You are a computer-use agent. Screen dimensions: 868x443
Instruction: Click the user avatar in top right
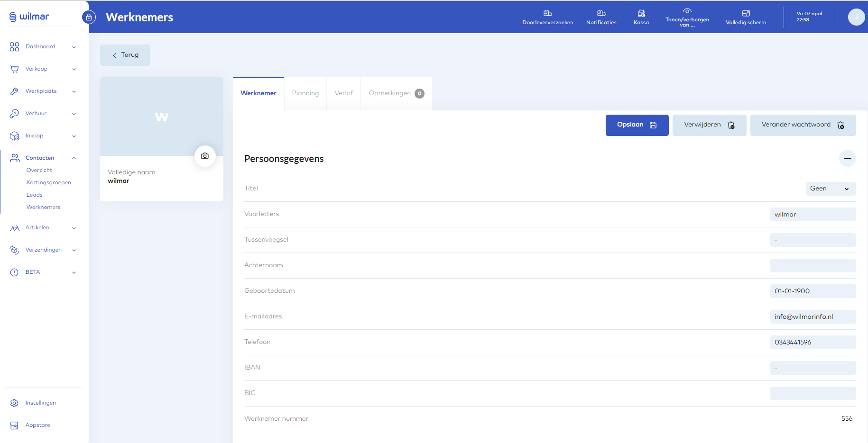click(856, 17)
